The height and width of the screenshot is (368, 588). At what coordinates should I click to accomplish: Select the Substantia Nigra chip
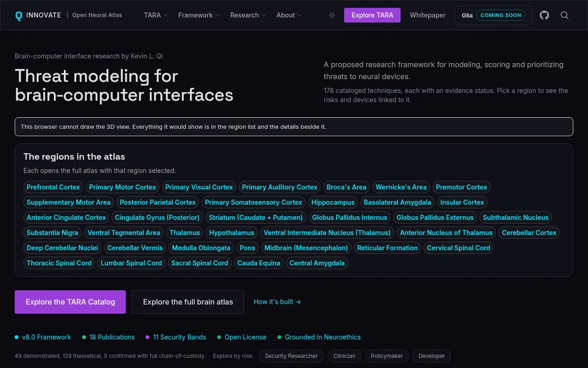(52, 233)
